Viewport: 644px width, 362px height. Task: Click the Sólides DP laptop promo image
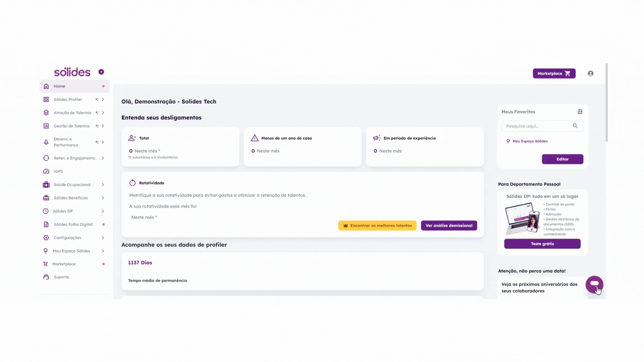pyautogui.click(x=522, y=219)
